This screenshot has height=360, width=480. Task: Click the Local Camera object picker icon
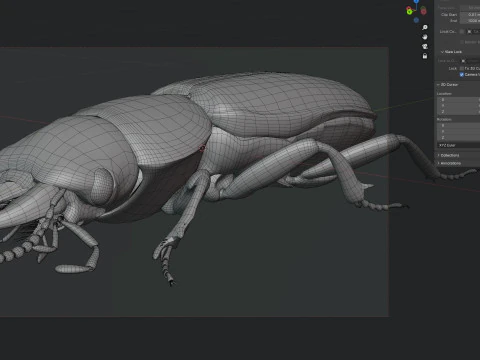(469, 32)
